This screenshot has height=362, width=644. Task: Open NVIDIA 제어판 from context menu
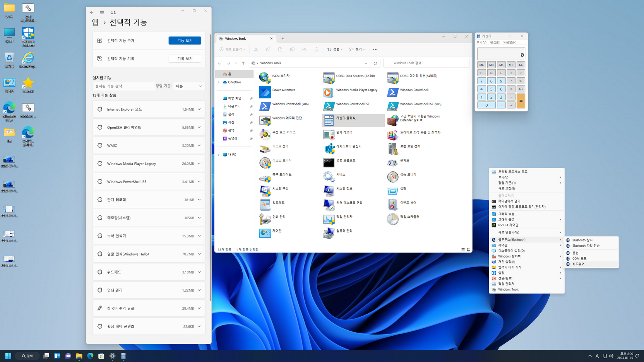click(x=526, y=225)
